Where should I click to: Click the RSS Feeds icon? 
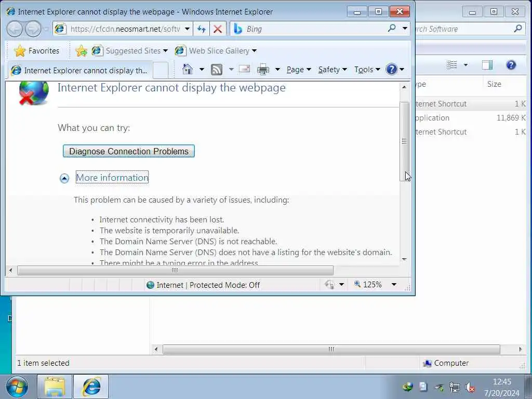(217, 69)
